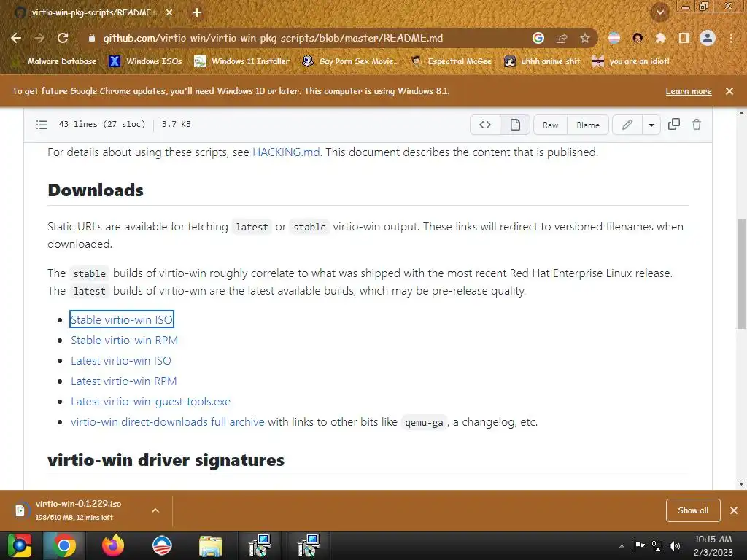Viewport: 747px width, 560px height.
Task: Open the Chrome three-dot menu
Action: coord(731,38)
